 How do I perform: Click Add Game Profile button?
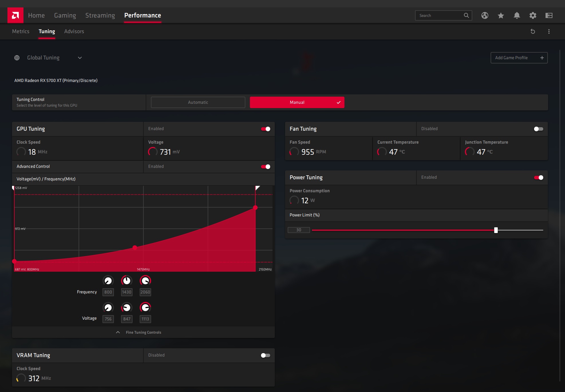coord(519,58)
